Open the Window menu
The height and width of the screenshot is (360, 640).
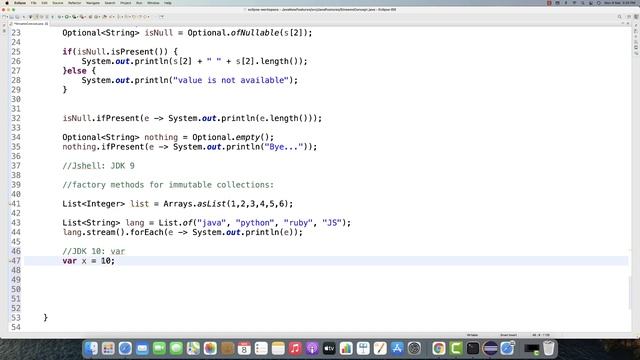(153, 3)
